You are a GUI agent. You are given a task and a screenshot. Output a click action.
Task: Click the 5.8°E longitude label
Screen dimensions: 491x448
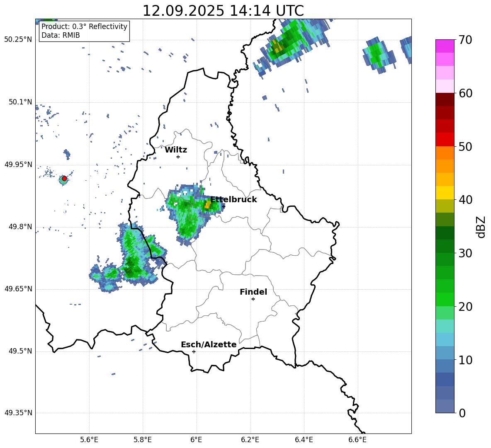143,440
